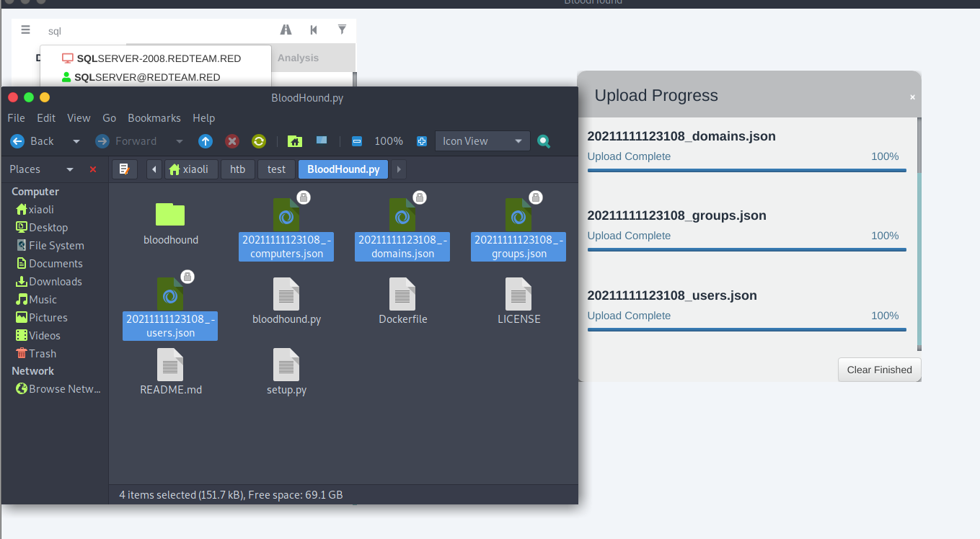Image resolution: width=980 pixels, height=539 pixels.
Task: Select the computers.json file icon
Action: click(x=287, y=215)
